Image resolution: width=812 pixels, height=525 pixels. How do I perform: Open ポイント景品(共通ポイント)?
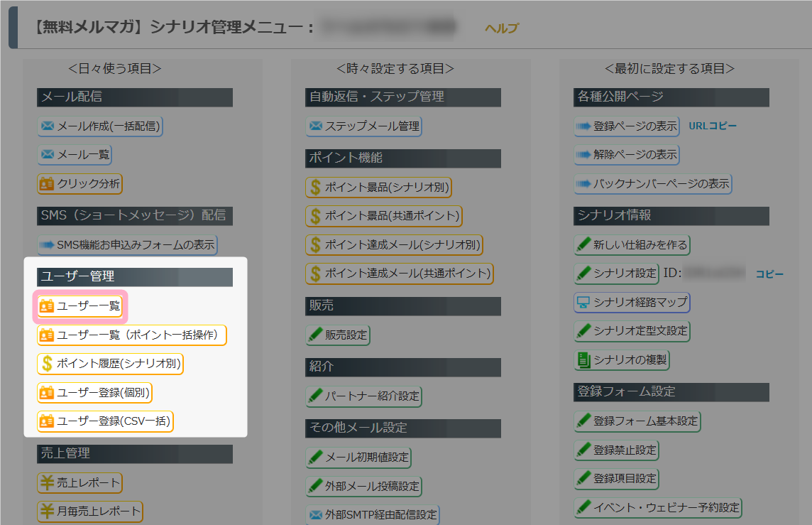coord(384,216)
